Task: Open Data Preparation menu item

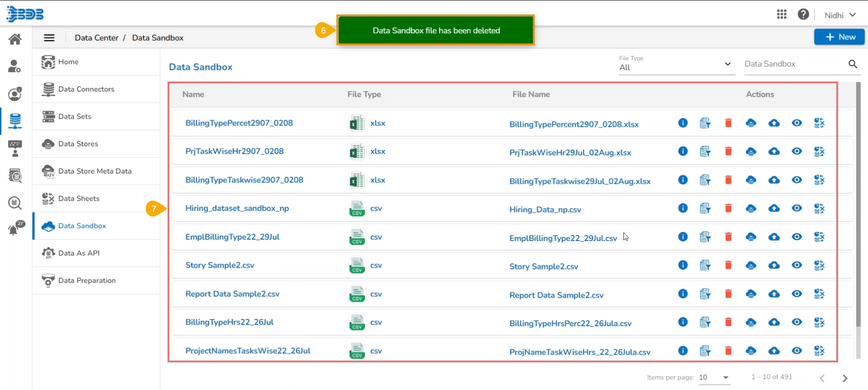Action: pos(87,280)
